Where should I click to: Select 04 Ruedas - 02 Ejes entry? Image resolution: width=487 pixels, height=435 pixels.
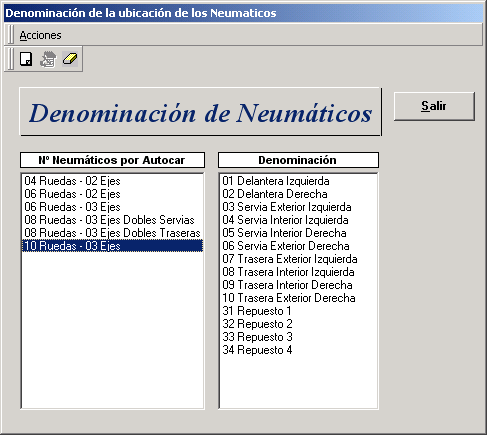(112, 181)
